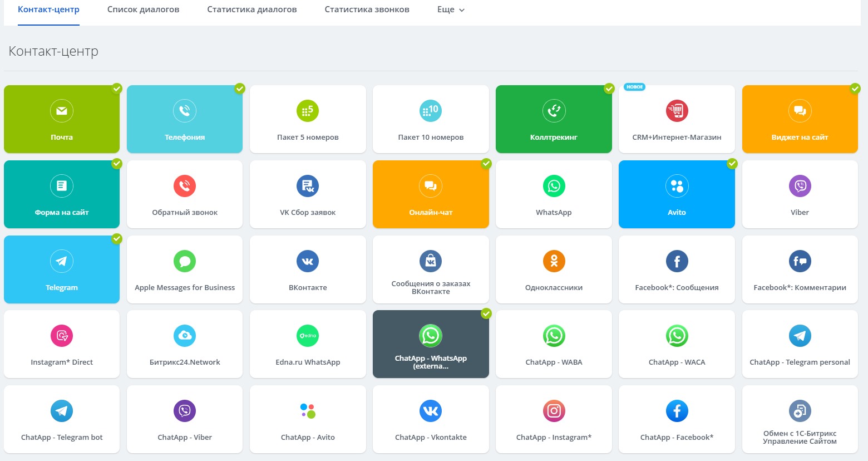Open Обмен с 1С-Битрикс Управление Сайтом tile
This screenshot has height=461, width=868.
click(800, 419)
